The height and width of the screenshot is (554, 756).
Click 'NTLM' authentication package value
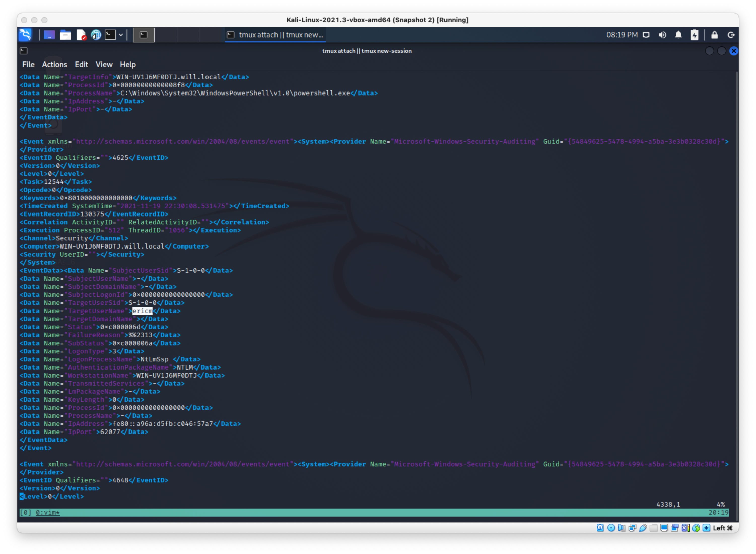pyautogui.click(x=185, y=367)
